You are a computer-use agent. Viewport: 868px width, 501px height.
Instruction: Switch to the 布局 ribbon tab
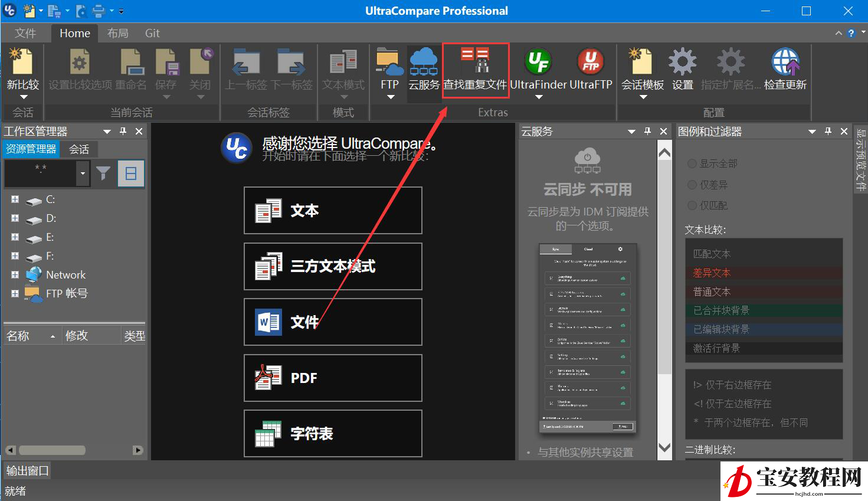pyautogui.click(x=117, y=33)
